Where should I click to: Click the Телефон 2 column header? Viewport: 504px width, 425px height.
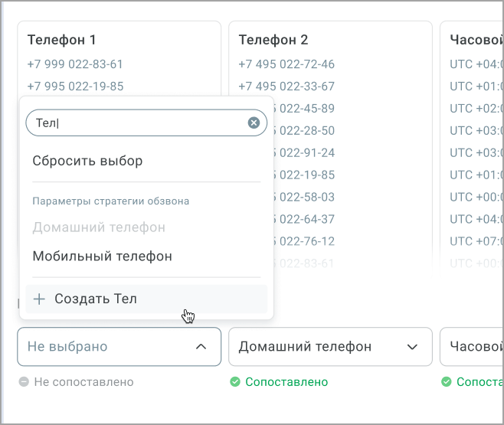pos(273,40)
